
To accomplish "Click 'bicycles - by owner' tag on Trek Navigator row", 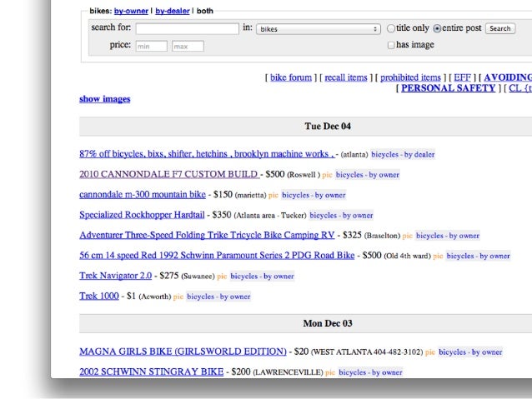I will point(262,277).
